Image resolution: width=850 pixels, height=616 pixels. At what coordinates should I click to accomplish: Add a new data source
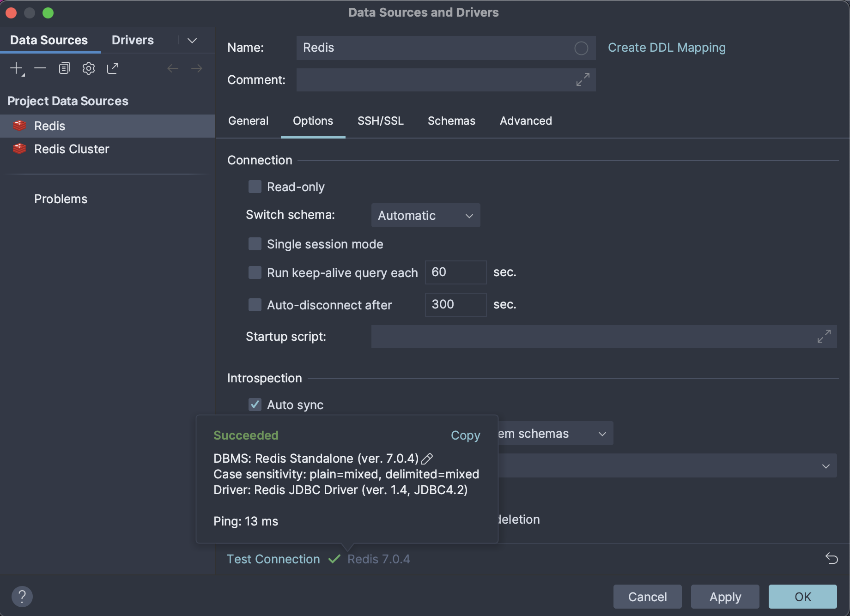point(15,68)
